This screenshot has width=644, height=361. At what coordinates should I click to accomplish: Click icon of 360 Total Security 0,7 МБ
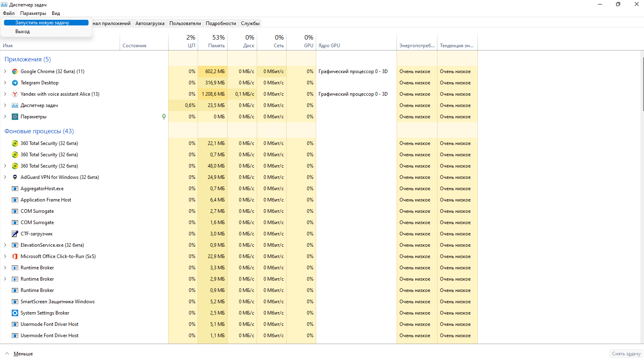(x=15, y=155)
